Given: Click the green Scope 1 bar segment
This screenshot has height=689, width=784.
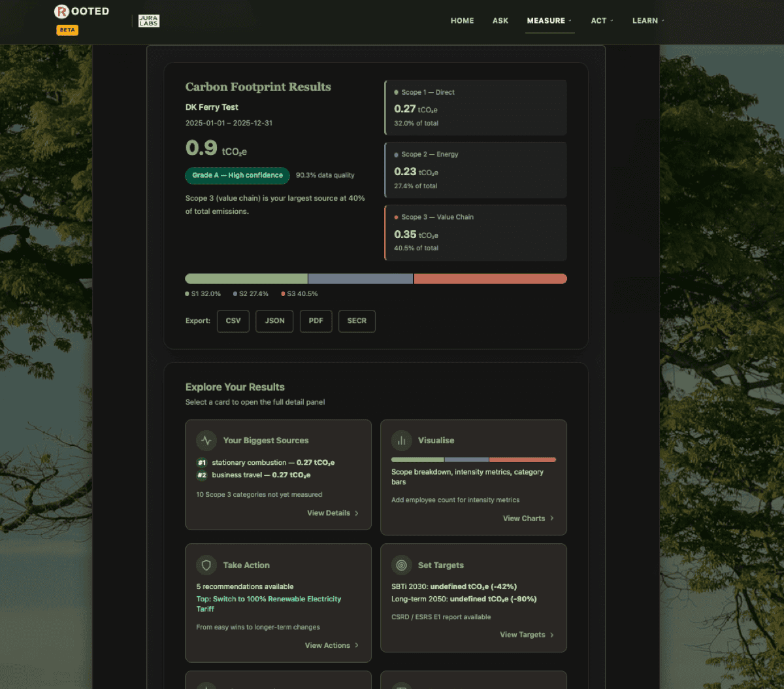Looking at the screenshot, I should (245, 278).
